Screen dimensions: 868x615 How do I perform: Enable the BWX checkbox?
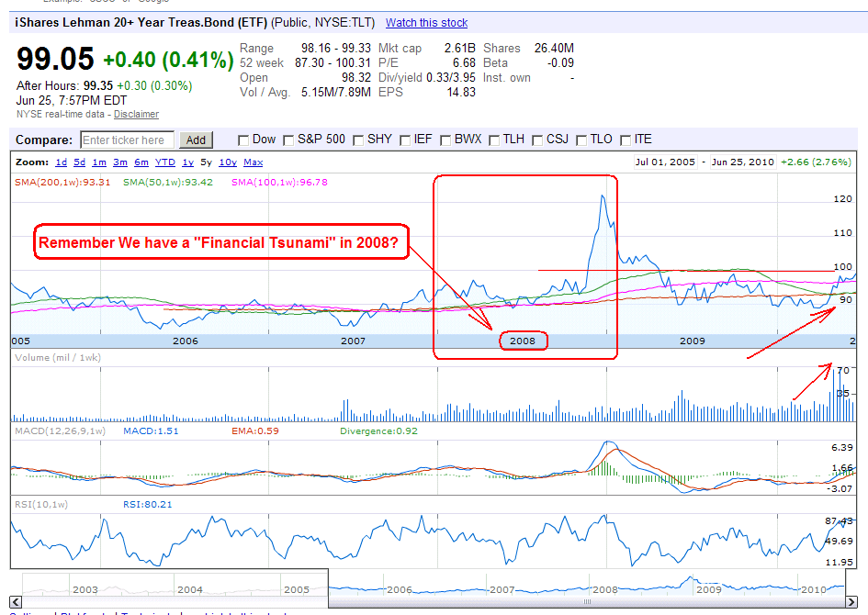(445, 140)
